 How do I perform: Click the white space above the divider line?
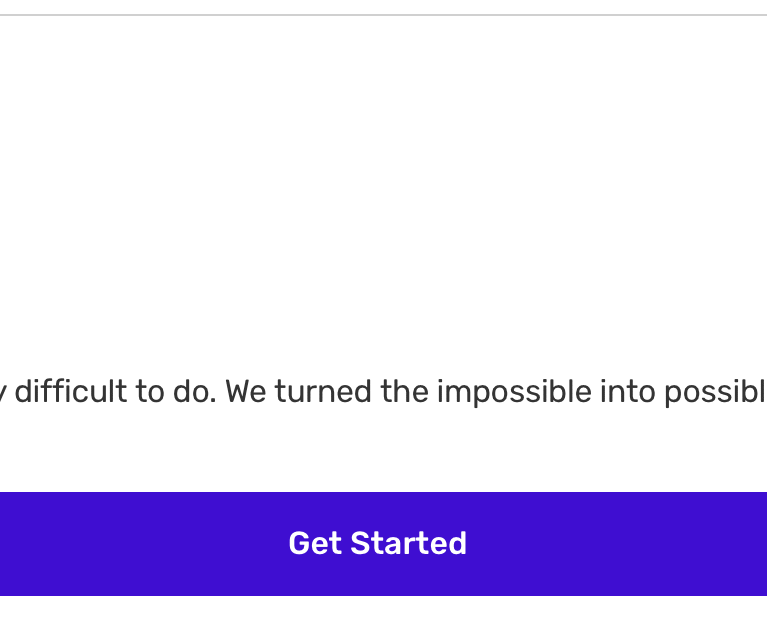(x=383, y=6)
